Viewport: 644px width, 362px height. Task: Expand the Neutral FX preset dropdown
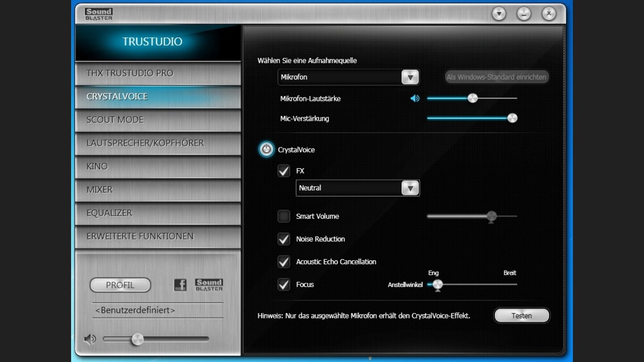pyautogui.click(x=358, y=188)
